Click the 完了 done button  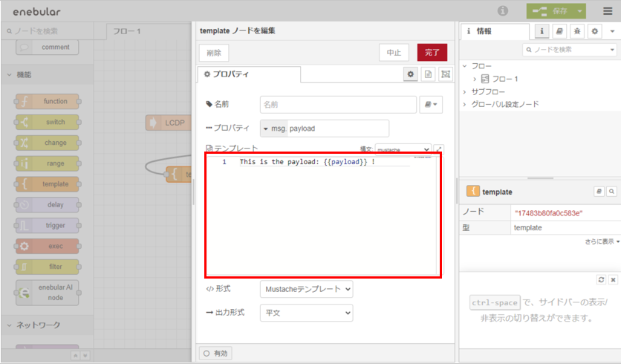(x=432, y=52)
